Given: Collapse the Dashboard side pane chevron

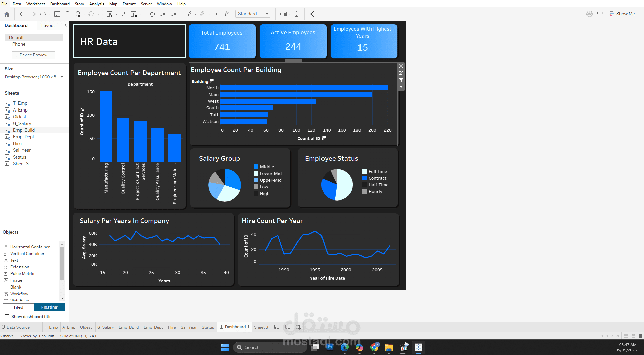Looking at the screenshot, I should (x=66, y=25).
